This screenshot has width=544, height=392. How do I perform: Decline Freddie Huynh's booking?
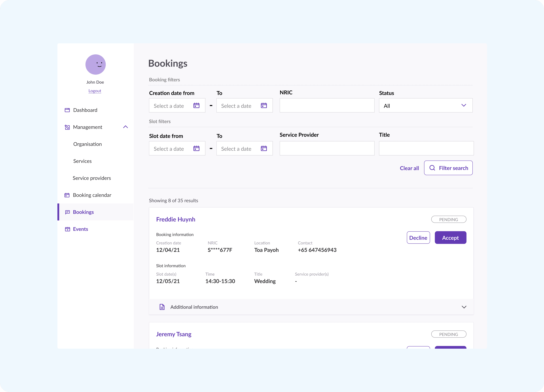pyautogui.click(x=418, y=238)
